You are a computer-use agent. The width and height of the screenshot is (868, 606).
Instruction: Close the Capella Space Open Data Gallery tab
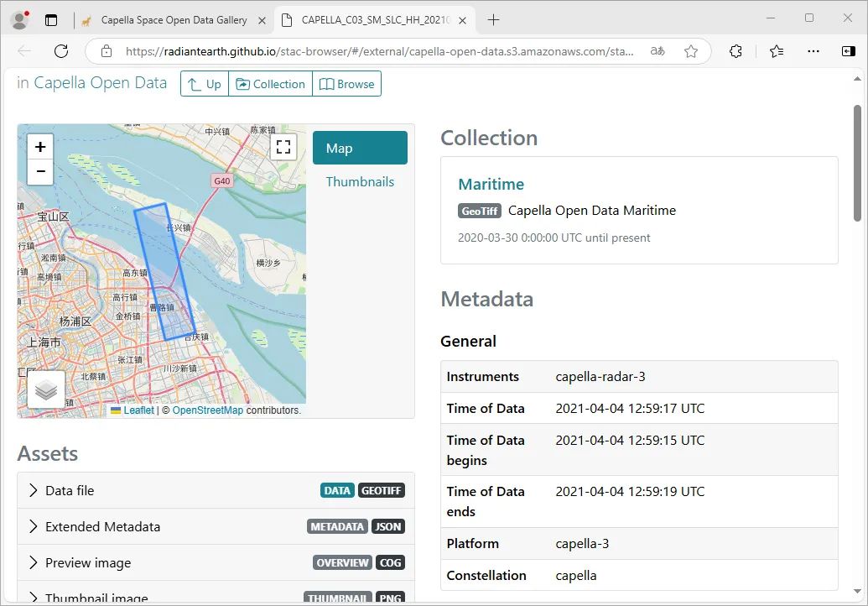click(x=262, y=20)
